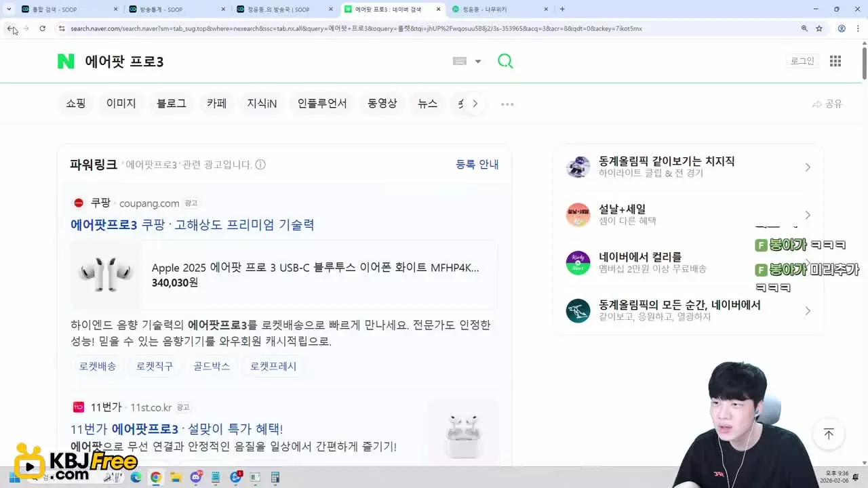This screenshot has width=868, height=488.
Task: Click the 11st.co.kr URL text
Action: click(151, 407)
